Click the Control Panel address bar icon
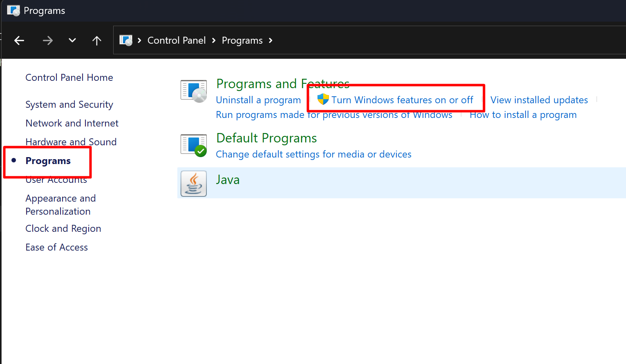 coord(126,40)
